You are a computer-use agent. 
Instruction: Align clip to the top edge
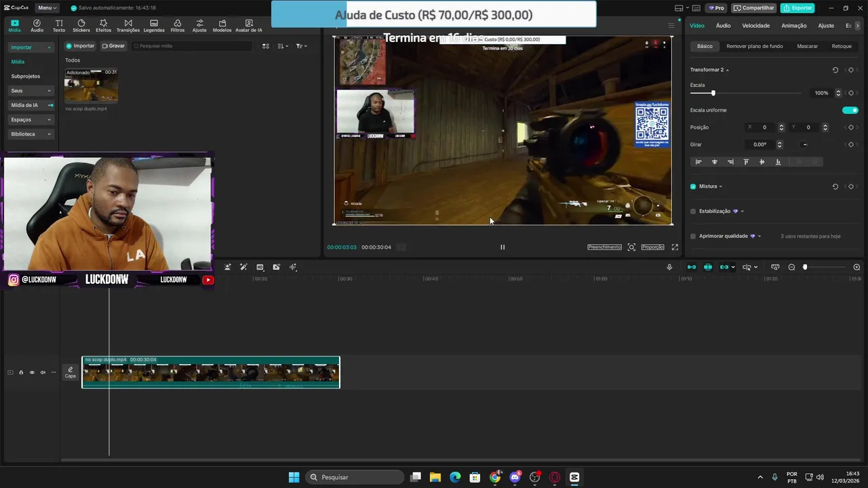[746, 162]
